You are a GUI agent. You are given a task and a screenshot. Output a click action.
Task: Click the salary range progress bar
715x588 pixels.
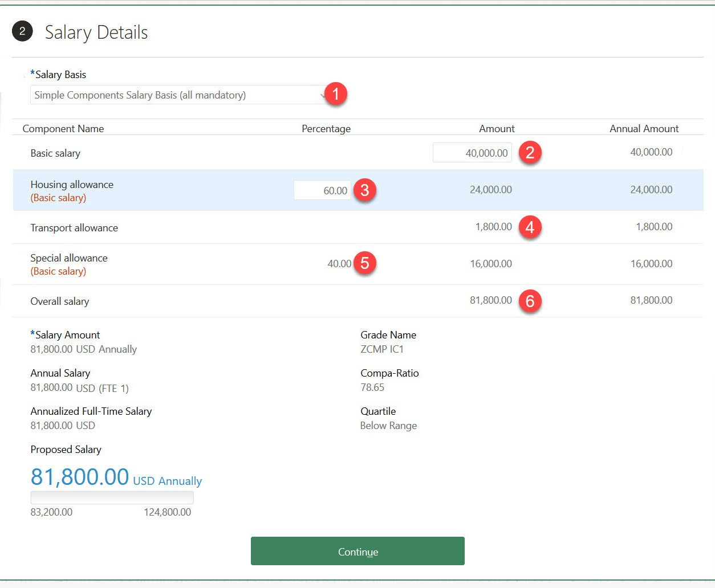(112, 497)
